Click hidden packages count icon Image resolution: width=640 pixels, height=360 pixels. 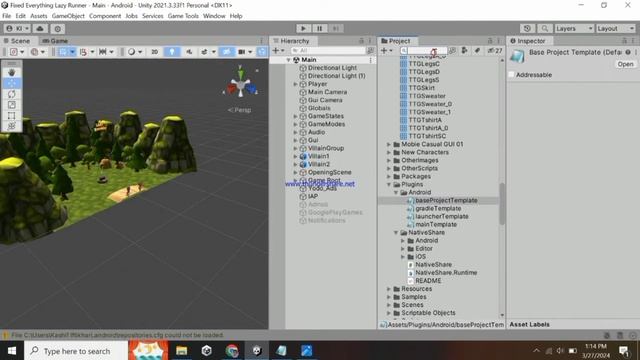(495, 51)
